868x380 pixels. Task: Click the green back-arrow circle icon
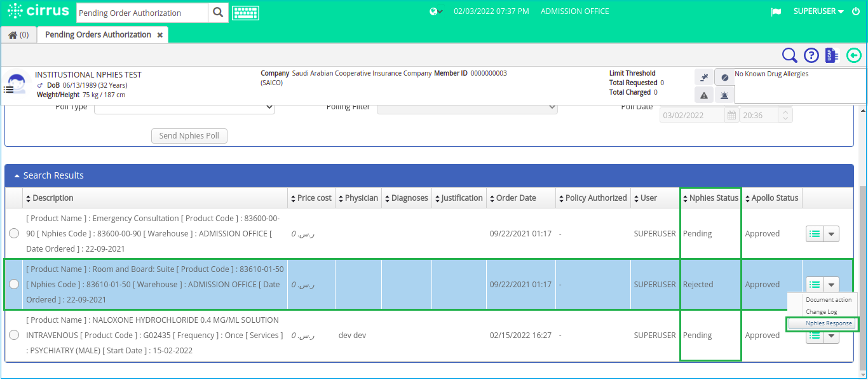tap(854, 55)
